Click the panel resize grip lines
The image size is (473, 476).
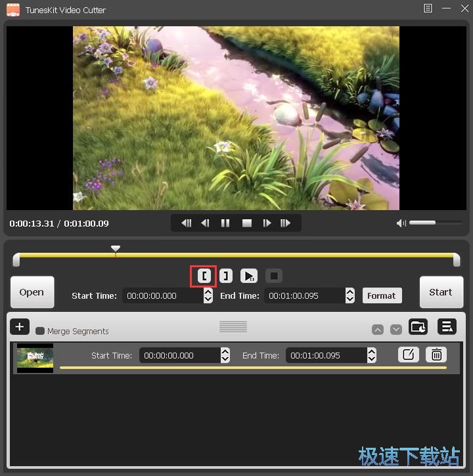(x=233, y=327)
